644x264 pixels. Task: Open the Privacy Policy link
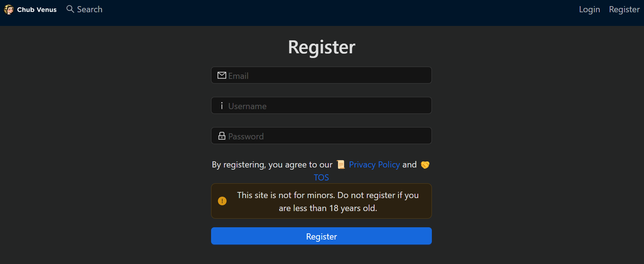click(x=374, y=165)
